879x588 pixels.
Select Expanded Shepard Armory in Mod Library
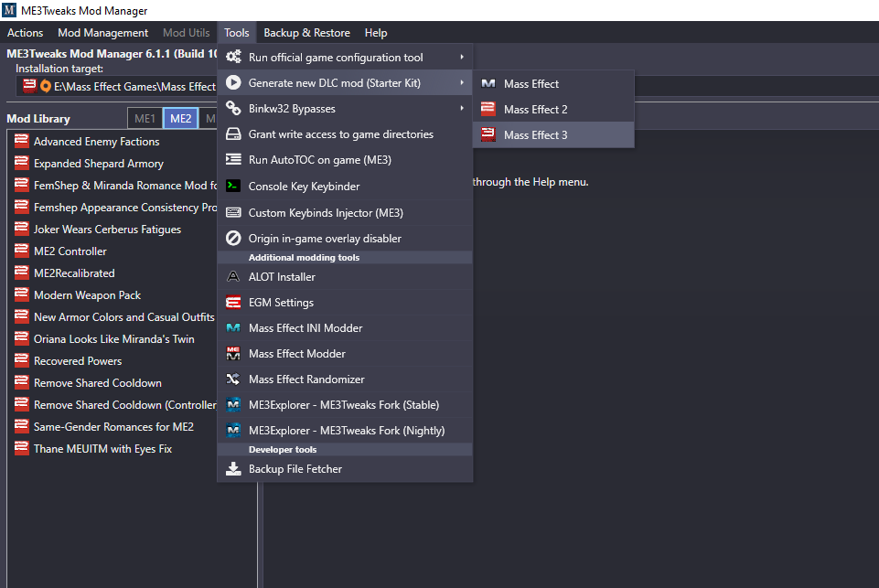click(98, 163)
